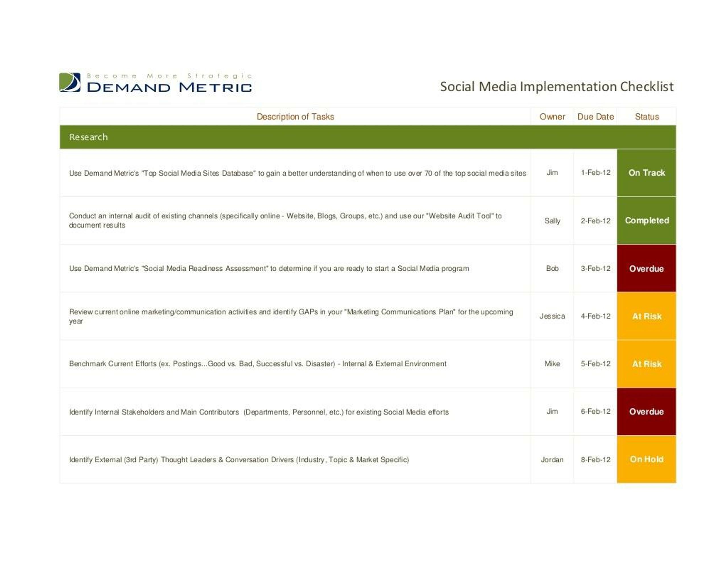This screenshot has height=563, width=728.
Task: Select the Benchmark Current Efforts task
Action: coord(257,364)
